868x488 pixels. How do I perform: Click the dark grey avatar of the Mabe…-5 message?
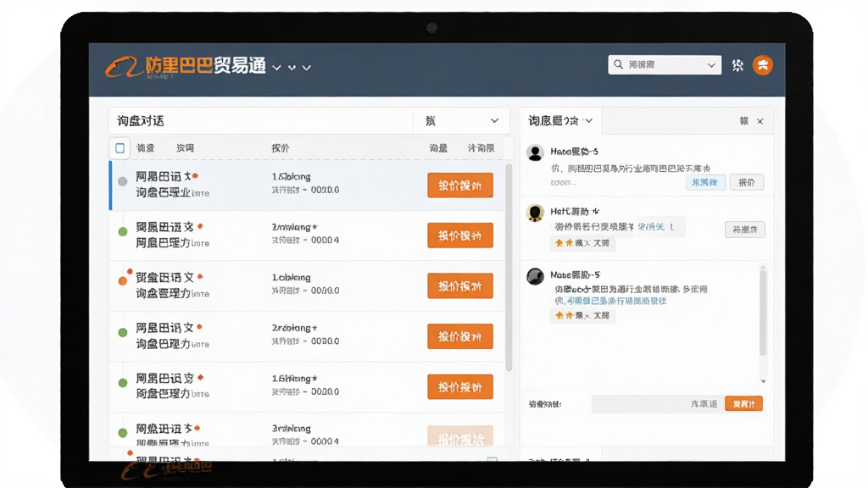click(x=535, y=276)
